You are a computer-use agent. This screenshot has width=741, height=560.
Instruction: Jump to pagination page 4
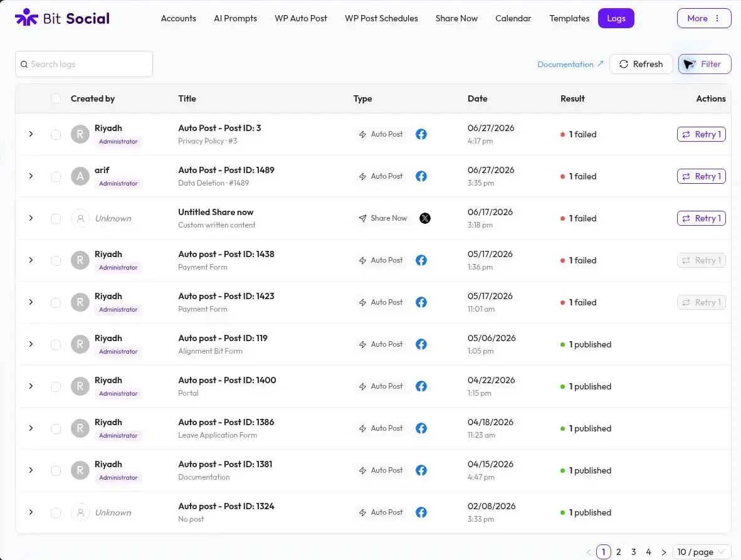[x=648, y=552]
